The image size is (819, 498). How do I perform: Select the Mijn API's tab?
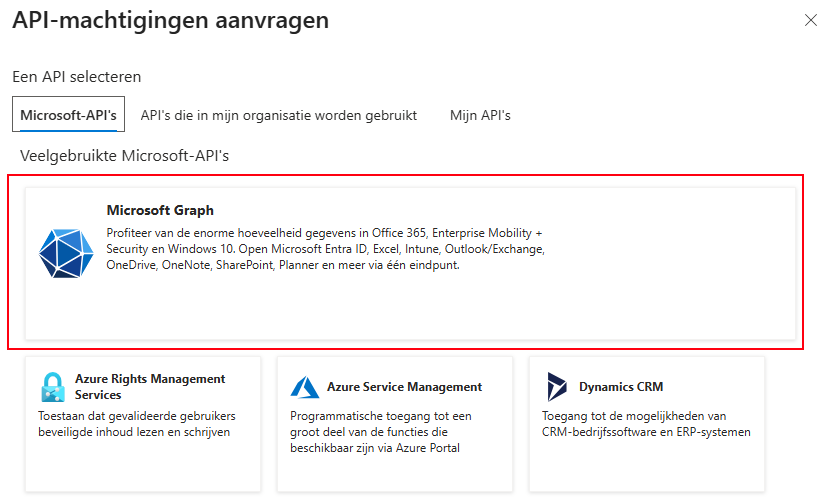pyautogui.click(x=480, y=115)
